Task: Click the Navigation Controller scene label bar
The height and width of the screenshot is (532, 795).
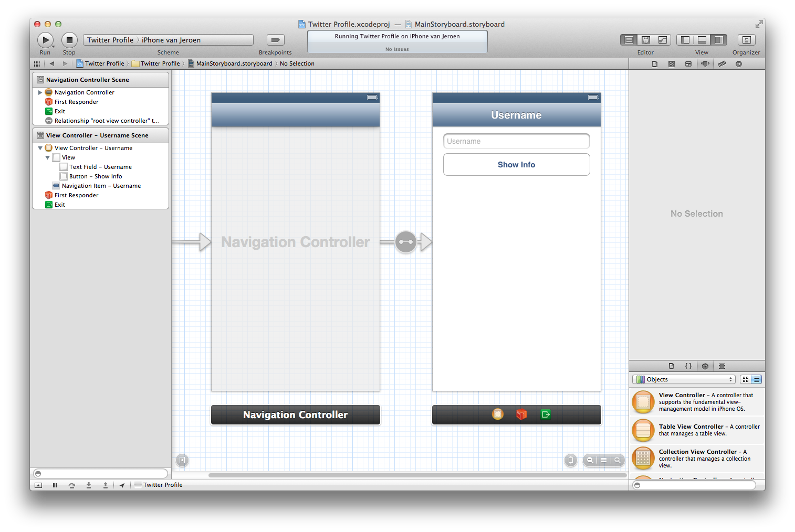Action: pos(296,414)
